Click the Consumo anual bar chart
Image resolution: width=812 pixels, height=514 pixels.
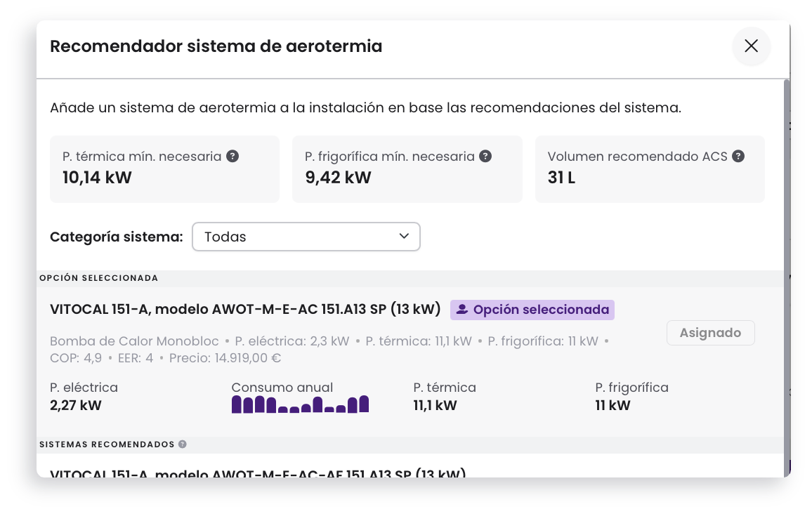(300, 404)
